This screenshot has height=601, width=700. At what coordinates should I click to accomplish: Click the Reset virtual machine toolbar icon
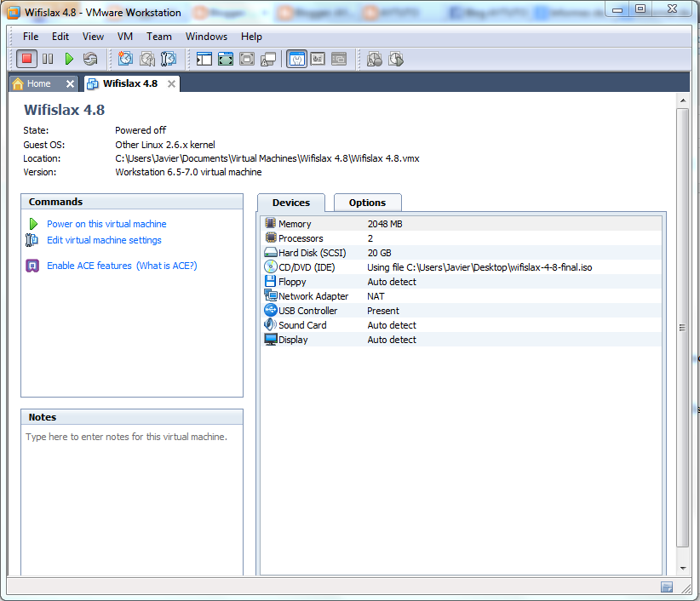(x=90, y=59)
